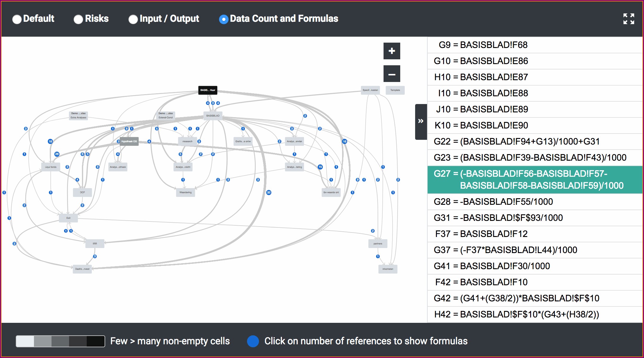Click the H42 formula list item
Viewport: 644px width, 358px height.
coord(535,314)
